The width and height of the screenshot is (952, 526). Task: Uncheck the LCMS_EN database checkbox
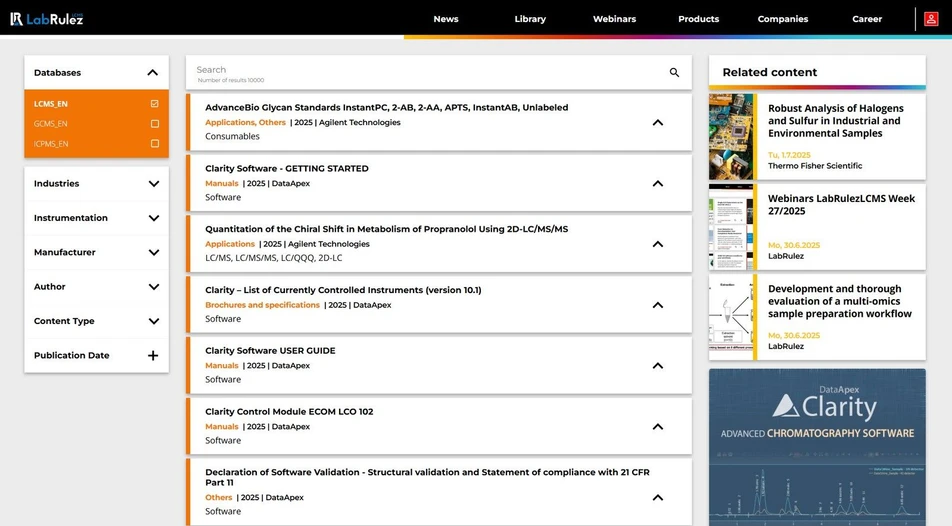[x=155, y=104]
